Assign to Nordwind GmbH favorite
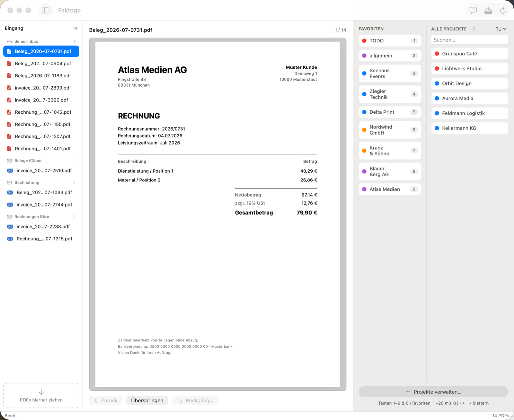The height and width of the screenshot is (420, 514). click(x=390, y=130)
